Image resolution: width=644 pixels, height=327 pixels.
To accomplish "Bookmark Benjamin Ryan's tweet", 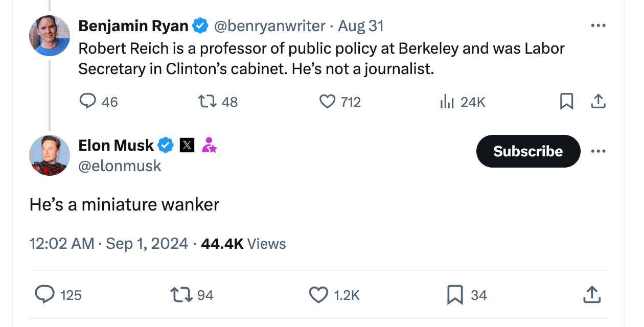I will click(x=566, y=102).
